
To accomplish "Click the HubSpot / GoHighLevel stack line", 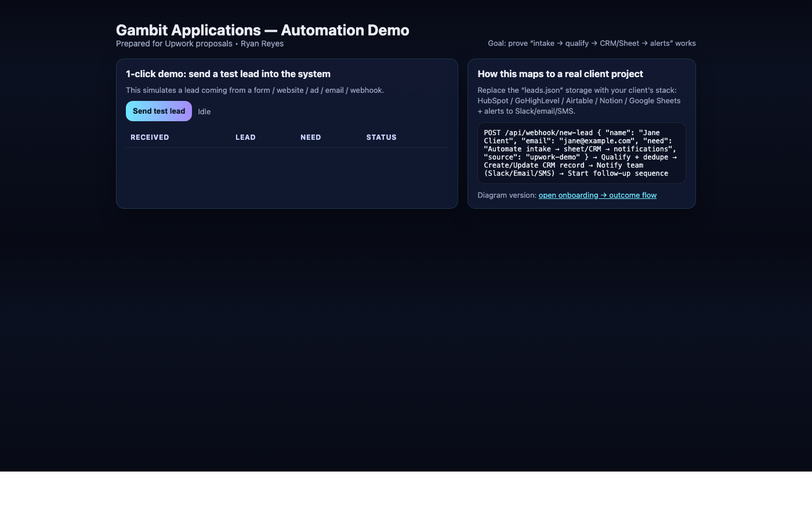I will (x=579, y=101).
